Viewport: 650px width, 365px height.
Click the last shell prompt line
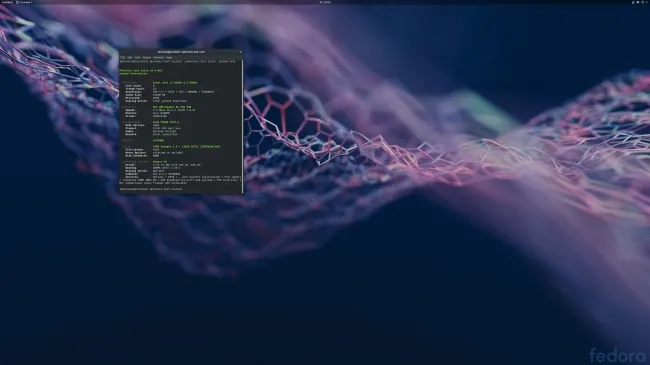[x=151, y=189]
